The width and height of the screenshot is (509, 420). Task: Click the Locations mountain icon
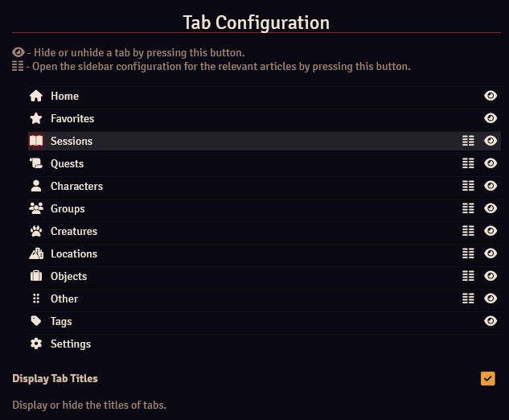pyautogui.click(x=36, y=253)
